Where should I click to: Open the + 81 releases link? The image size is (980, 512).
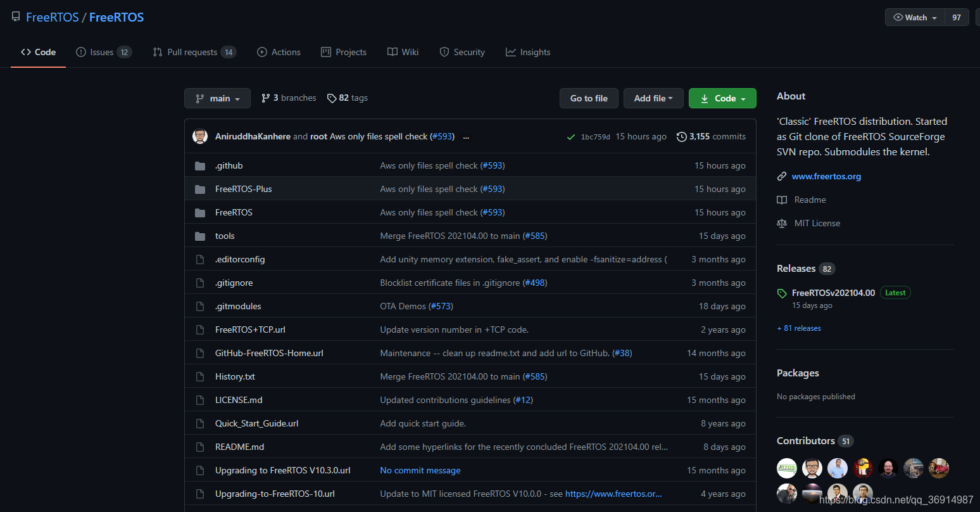pos(799,328)
